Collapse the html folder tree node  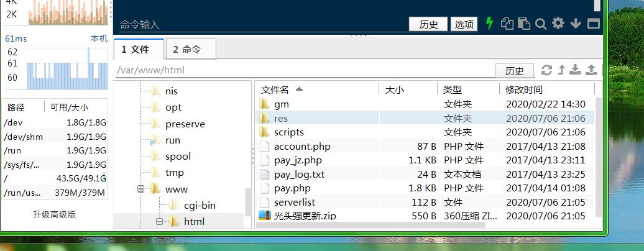point(160,221)
